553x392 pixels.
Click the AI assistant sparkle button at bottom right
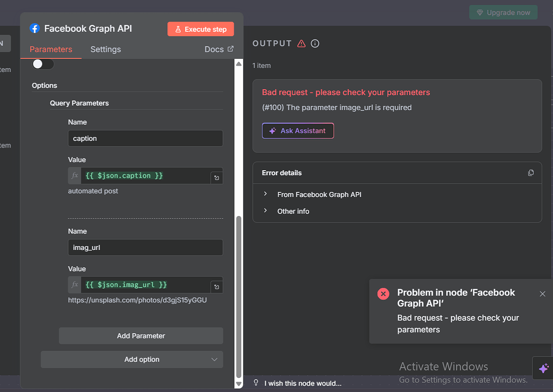pyautogui.click(x=543, y=368)
